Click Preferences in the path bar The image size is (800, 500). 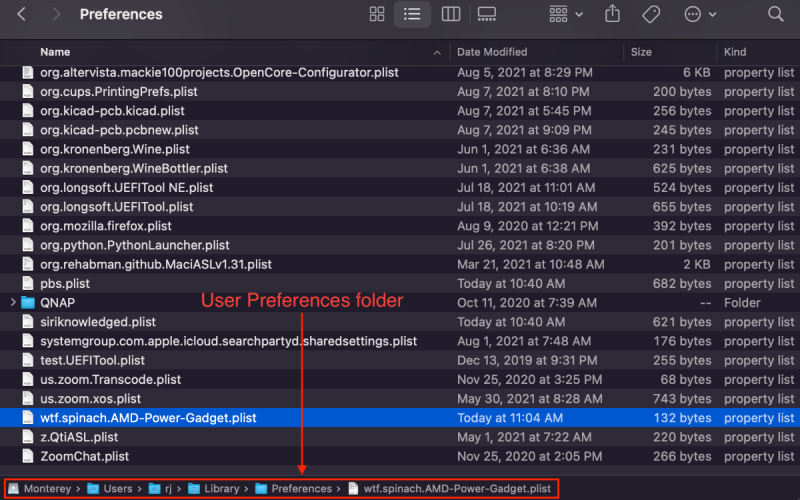click(x=293, y=489)
